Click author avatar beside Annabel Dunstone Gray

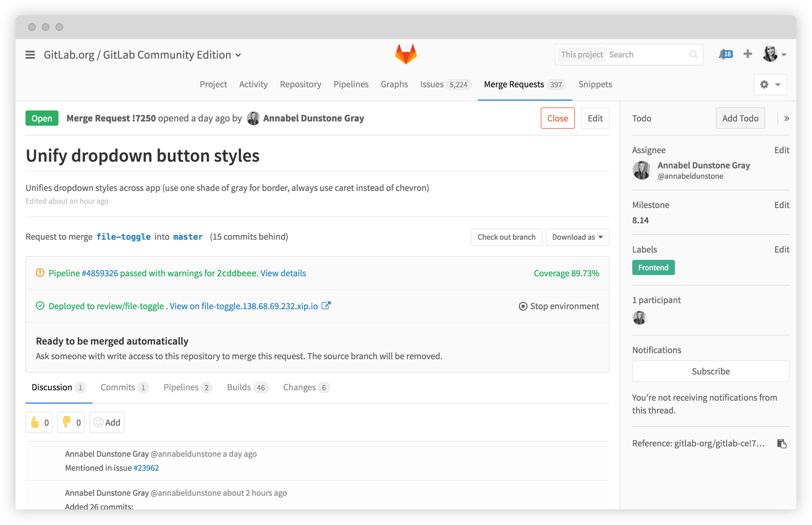[253, 119]
